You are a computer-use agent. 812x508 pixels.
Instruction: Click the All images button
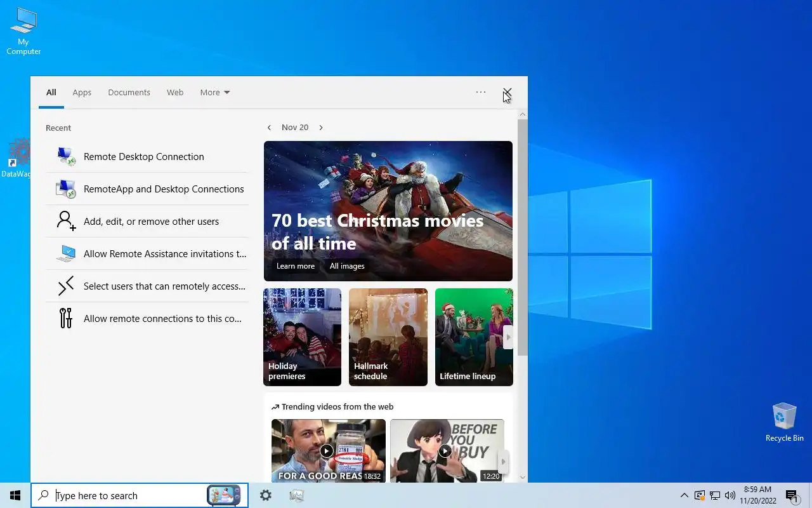pyautogui.click(x=347, y=266)
